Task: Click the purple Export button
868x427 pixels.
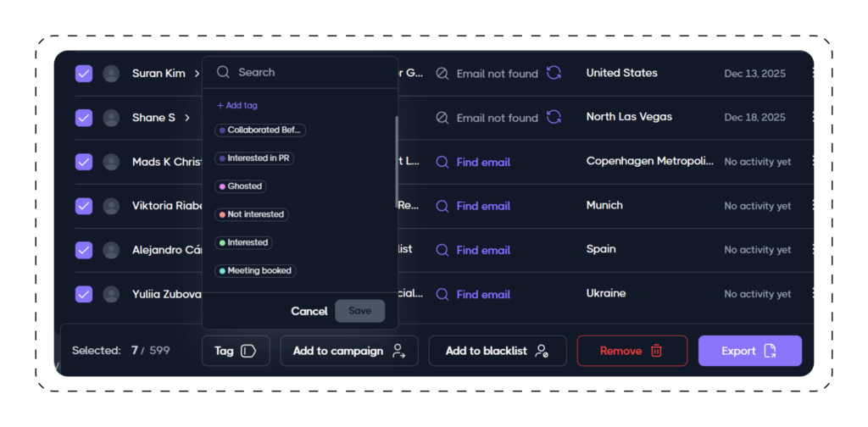Action: tap(750, 351)
